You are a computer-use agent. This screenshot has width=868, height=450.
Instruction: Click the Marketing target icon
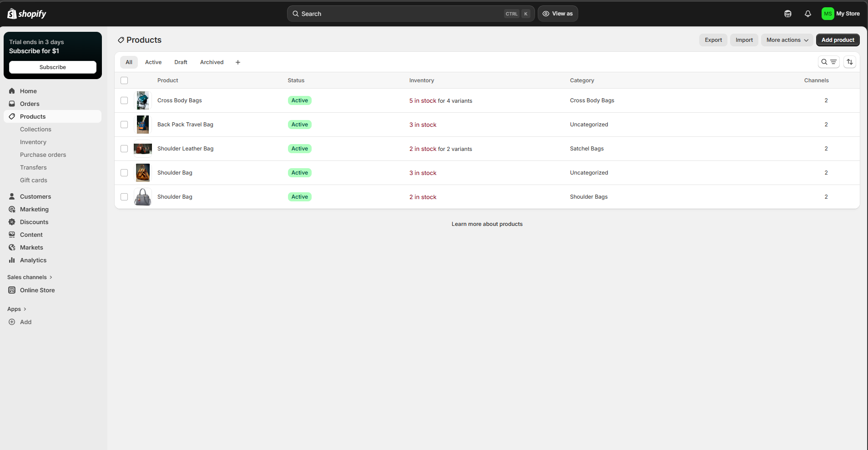pos(12,209)
